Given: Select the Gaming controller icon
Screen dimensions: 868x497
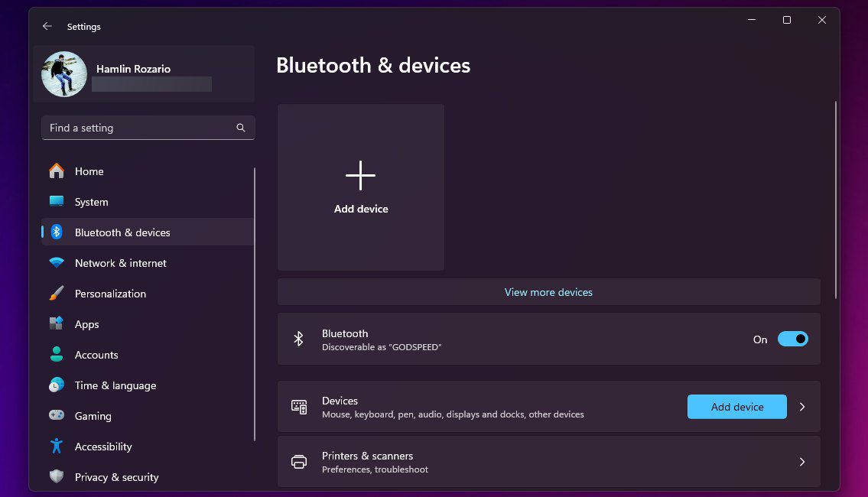Looking at the screenshot, I should (57, 416).
